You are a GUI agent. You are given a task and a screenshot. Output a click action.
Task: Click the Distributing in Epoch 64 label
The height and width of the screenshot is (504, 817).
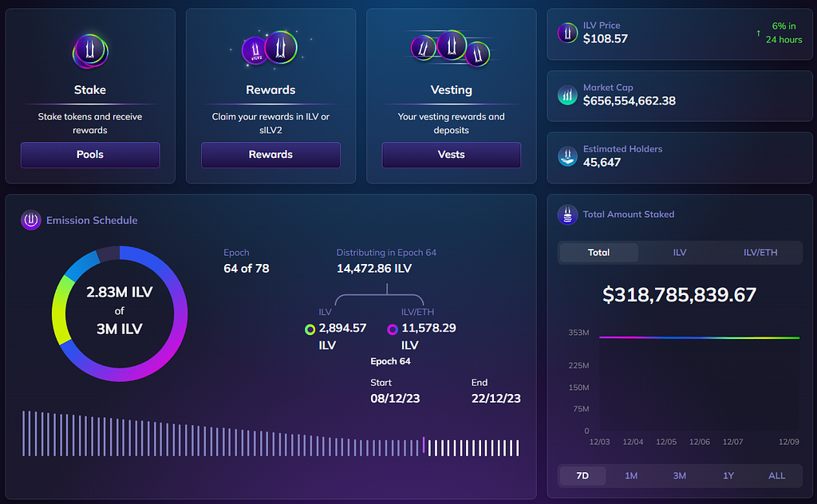point(386,253)
